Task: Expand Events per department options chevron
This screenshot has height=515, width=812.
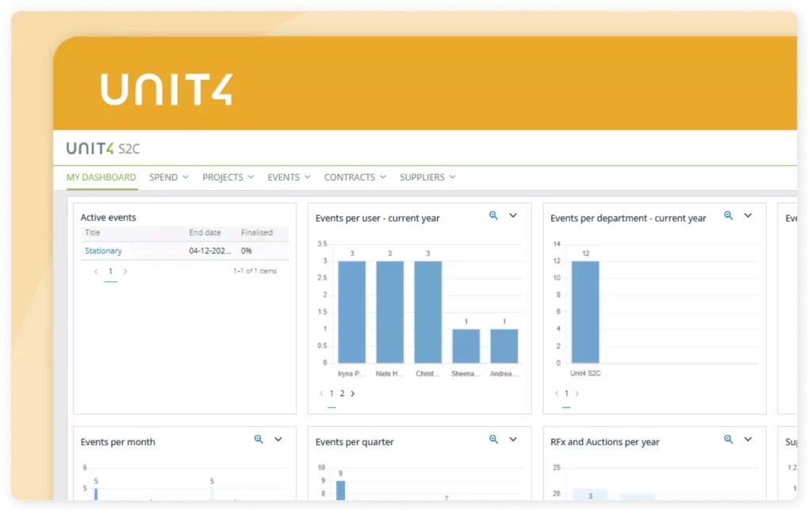Action: [748, 216]
